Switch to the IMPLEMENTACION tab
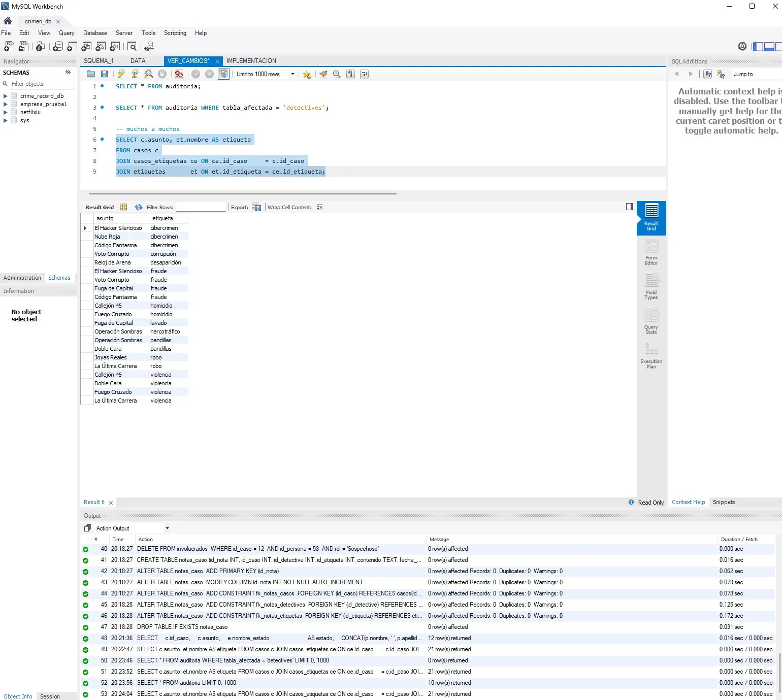 click(x=251, y=61)
